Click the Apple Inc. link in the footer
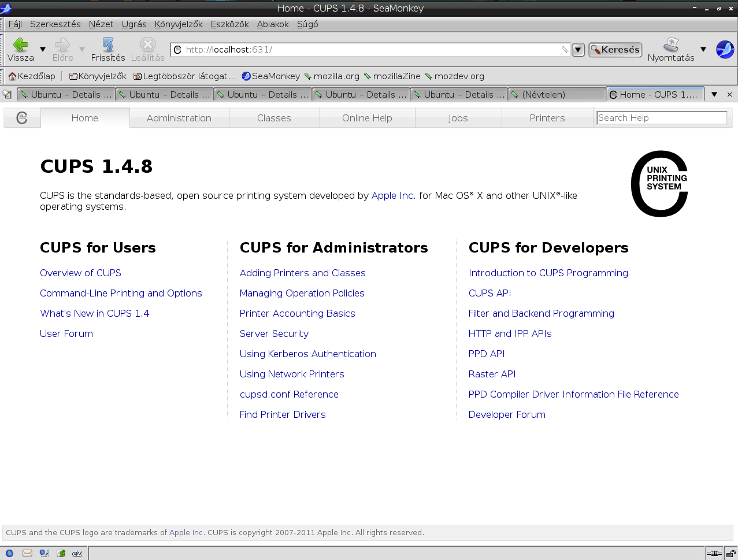The height and width of the screenshot is (560, 738). tap(186, 533)
